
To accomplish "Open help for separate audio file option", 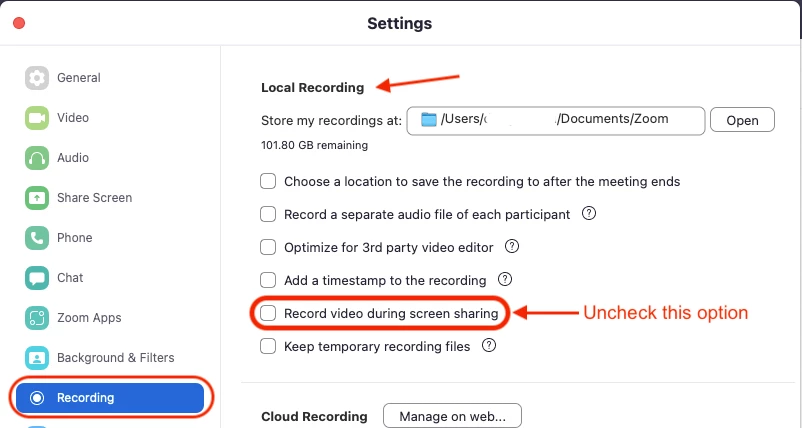I will [x=589, y=213].
